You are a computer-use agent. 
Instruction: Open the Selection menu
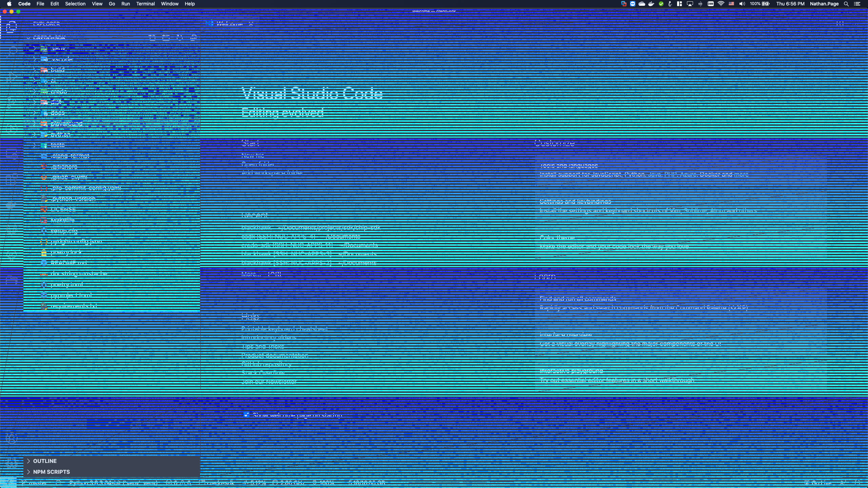pos(75,4)
